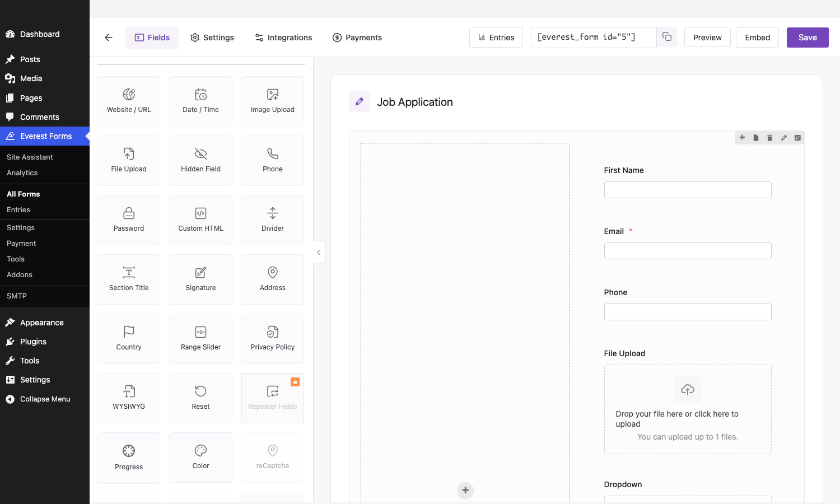Save the form
The width and height of the screenshot is (840, 504).
808,38
